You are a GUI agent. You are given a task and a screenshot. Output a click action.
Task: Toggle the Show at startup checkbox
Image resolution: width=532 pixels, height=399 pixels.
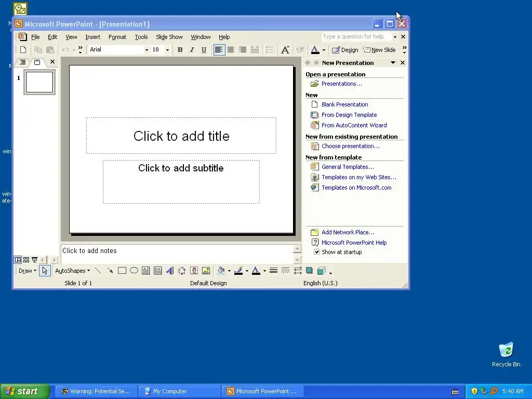(x=316, y=252)
